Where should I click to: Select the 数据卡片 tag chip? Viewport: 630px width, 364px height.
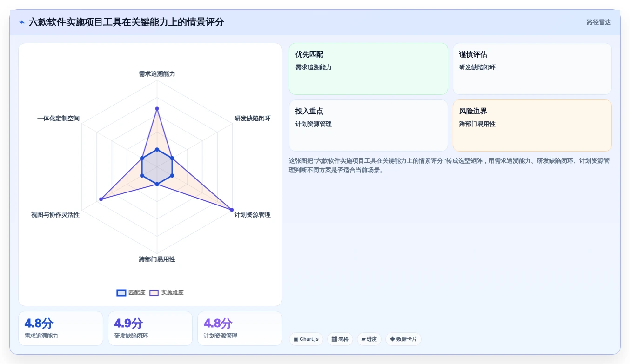403,339
